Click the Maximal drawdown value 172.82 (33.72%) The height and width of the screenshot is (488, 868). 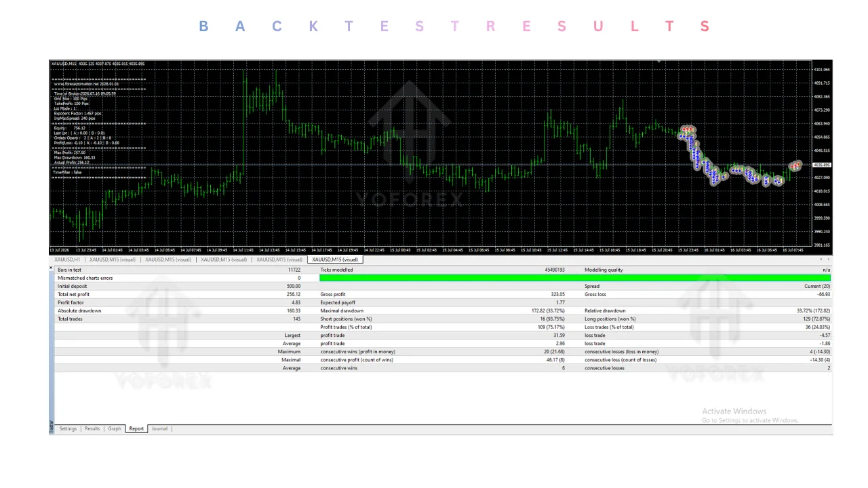click(547, 310)
